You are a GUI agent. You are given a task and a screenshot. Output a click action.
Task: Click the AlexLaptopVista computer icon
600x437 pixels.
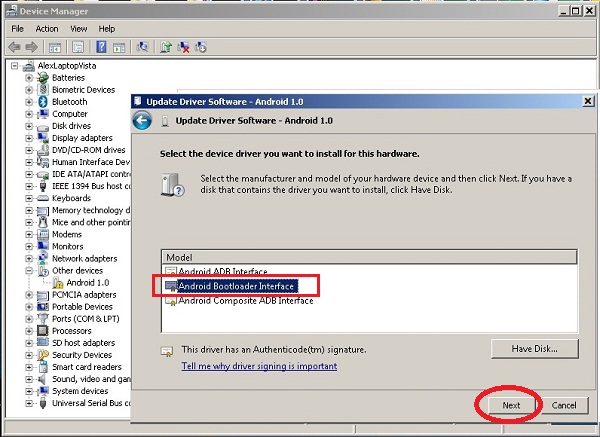click(x=29, y=66)
